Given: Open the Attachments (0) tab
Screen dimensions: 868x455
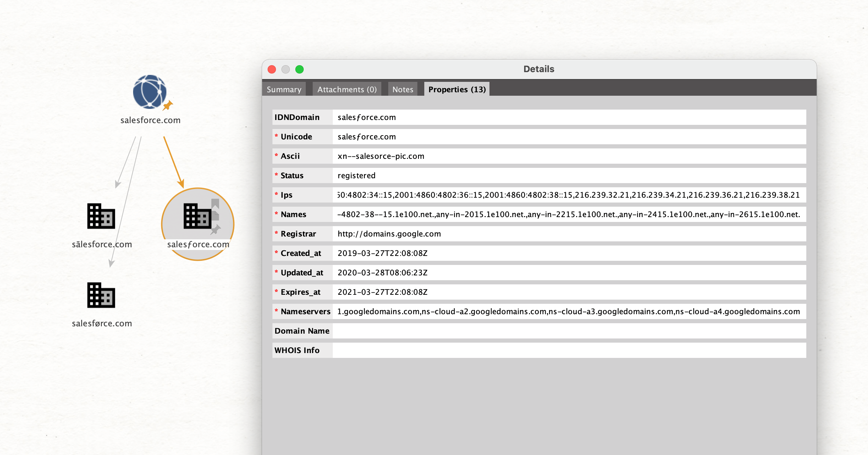Looking at the screenshot, I should click(347, 89).
